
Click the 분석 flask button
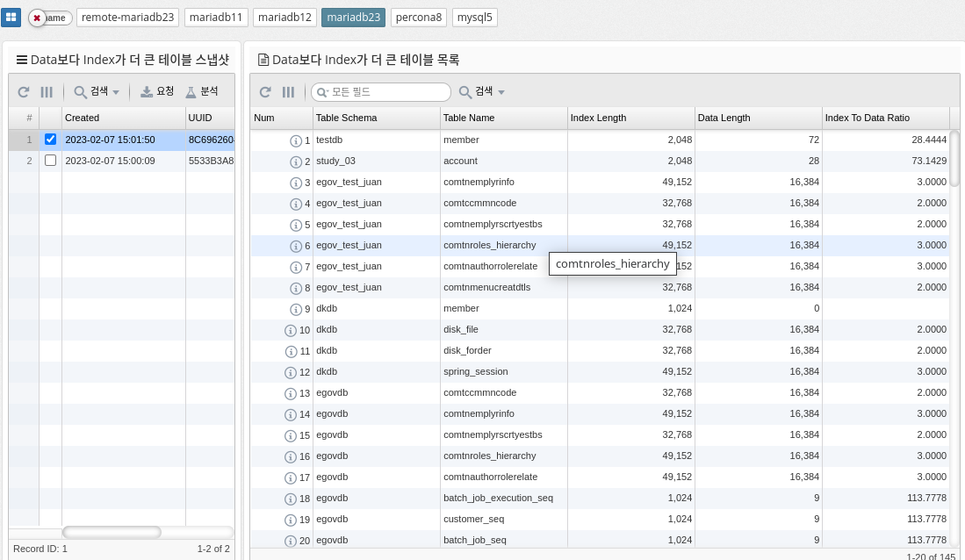tap(202, 92)
